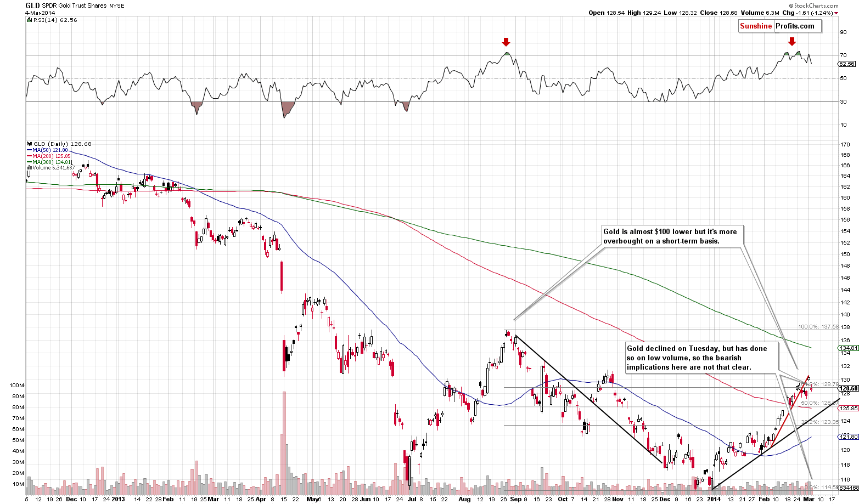Click the '100.0%: 137.58' Fibonacci label
This screenshot has width=859, height=504.
point(818,326)
